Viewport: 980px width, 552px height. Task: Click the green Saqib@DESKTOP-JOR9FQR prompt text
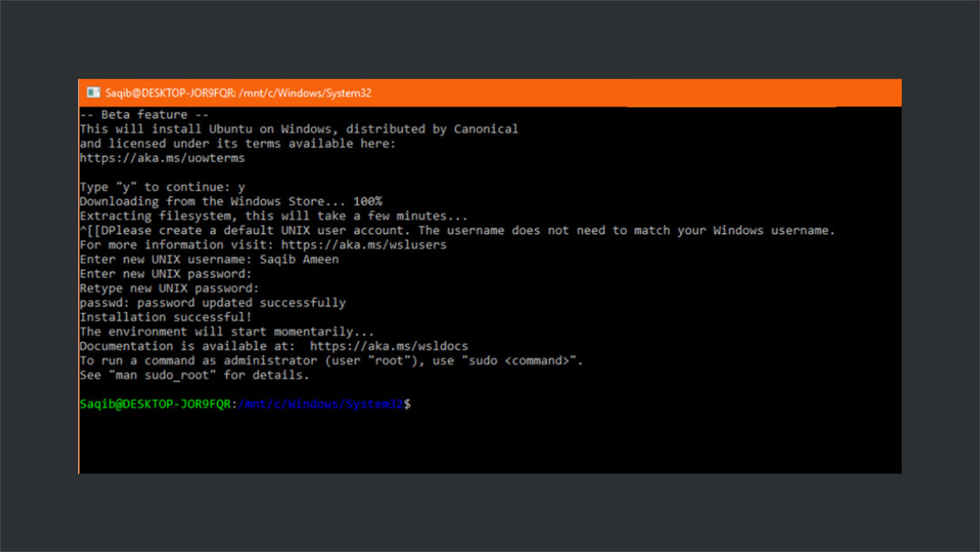point(156,404)
